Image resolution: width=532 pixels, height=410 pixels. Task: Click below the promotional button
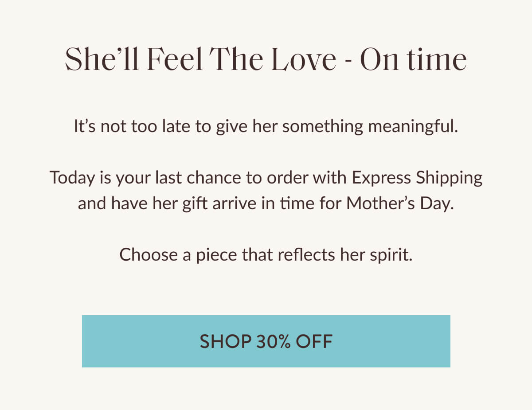(x=266, y=390)
